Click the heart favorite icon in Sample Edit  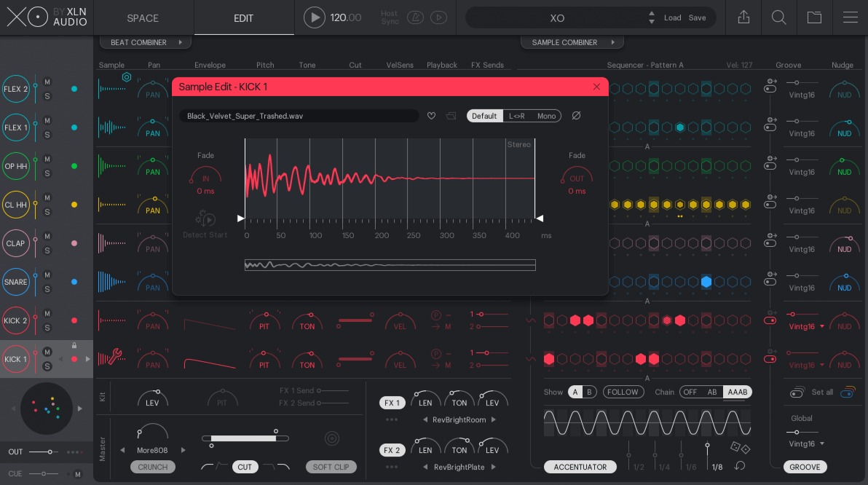pyautogui.click(x=431, y=116)
